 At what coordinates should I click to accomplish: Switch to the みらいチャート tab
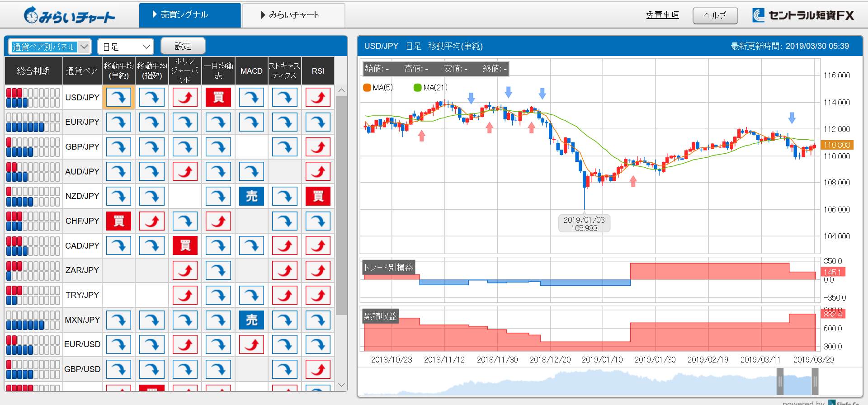(x=294, y=15)
